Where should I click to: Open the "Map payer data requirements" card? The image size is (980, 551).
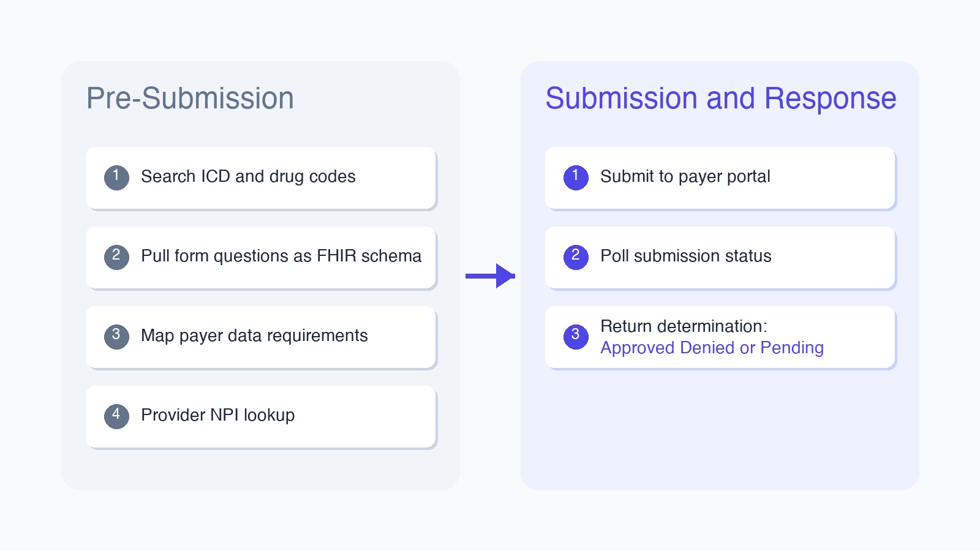point(254,335)
